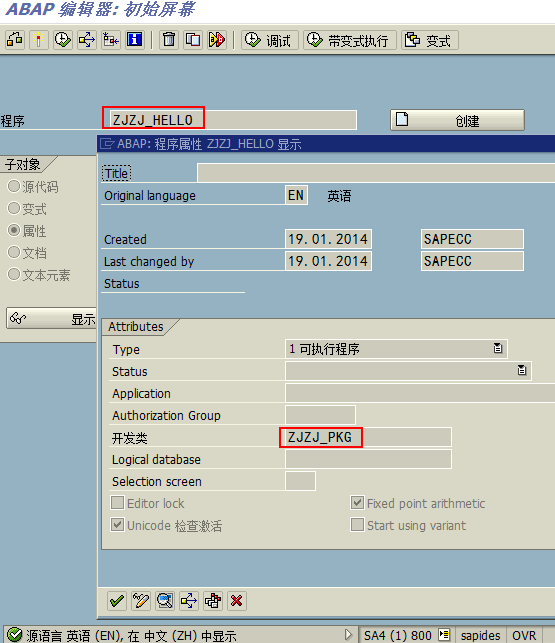Click the 变式 variants toolbar button
The width and height of the screenshot is (555, 643).
coord(430,40)
